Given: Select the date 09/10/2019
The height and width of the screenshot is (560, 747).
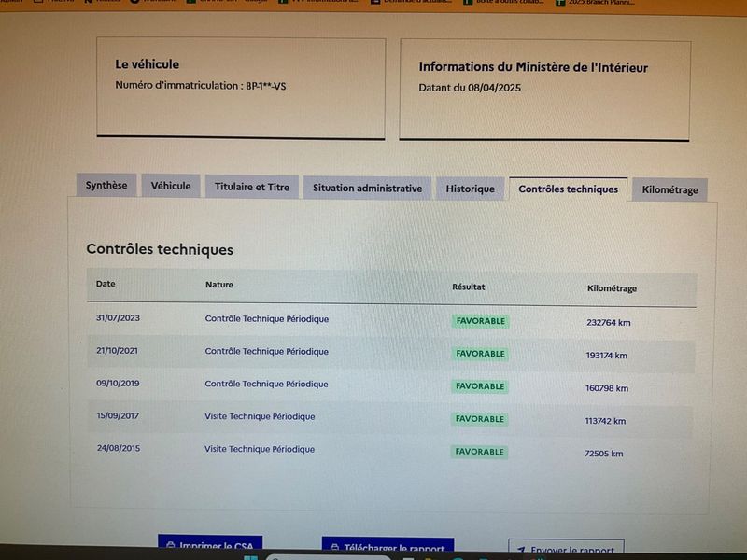Looking at the screenshot, I should tap(118, 383).
